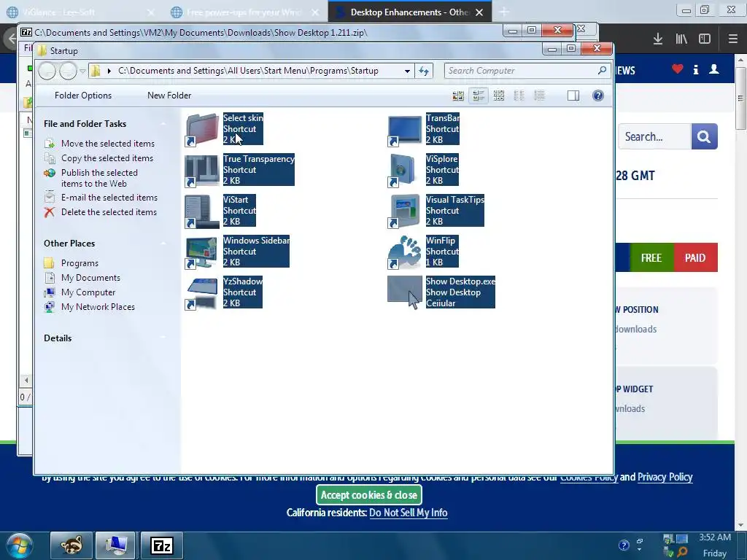This screenshot has width=747, height=560.
Task: Click website Search field
Action: point(654,136)
